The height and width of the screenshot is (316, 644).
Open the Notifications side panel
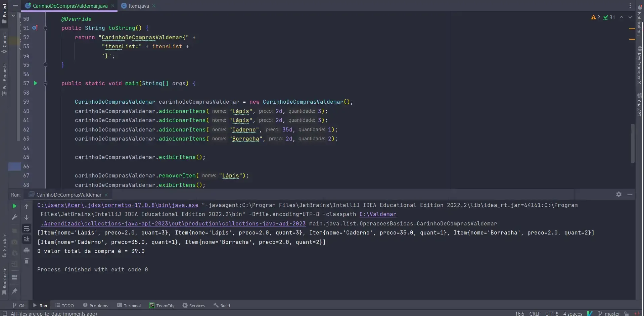(640, 21)
